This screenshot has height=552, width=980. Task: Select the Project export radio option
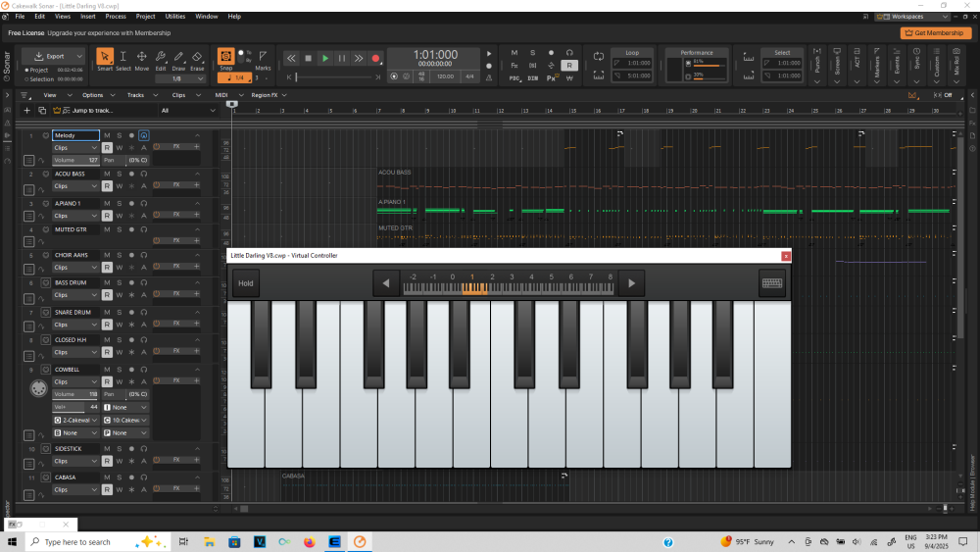26,71
